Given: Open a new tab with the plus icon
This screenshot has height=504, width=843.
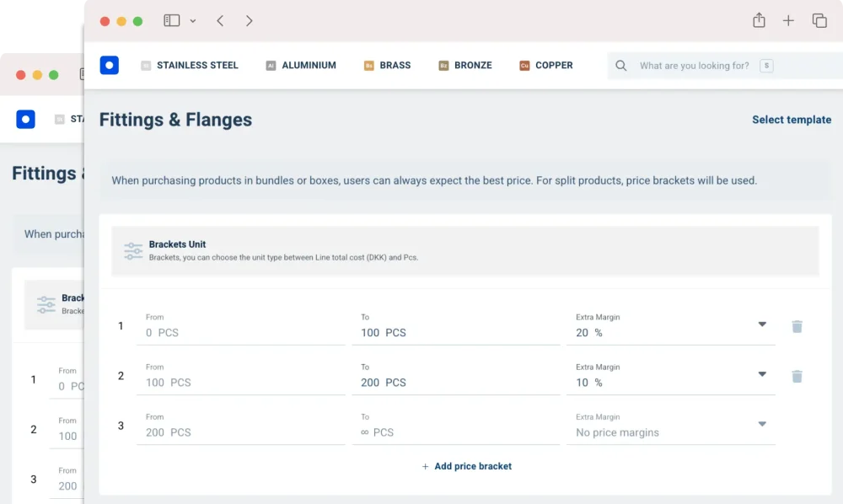Looking at the screenshot, I should tap(789, 20).
